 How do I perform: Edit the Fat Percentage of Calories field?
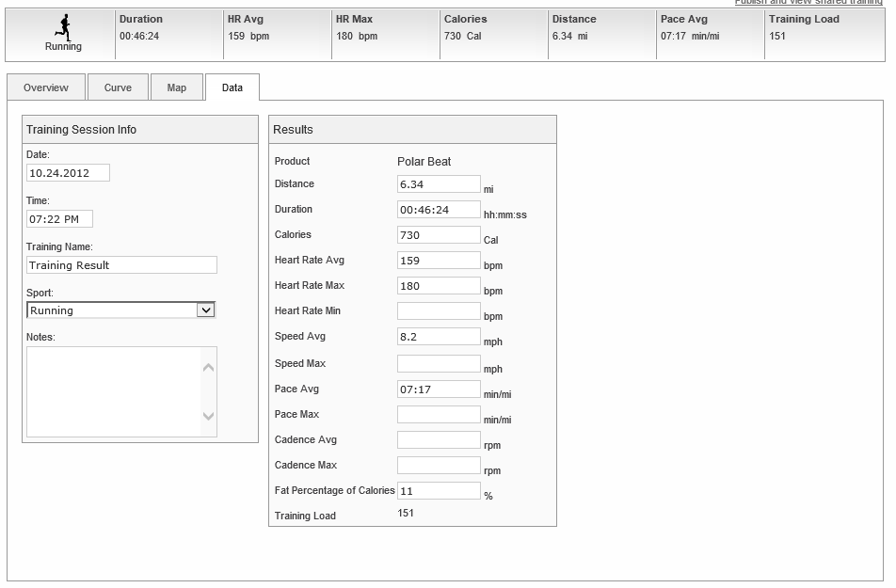tap(440, 489)
